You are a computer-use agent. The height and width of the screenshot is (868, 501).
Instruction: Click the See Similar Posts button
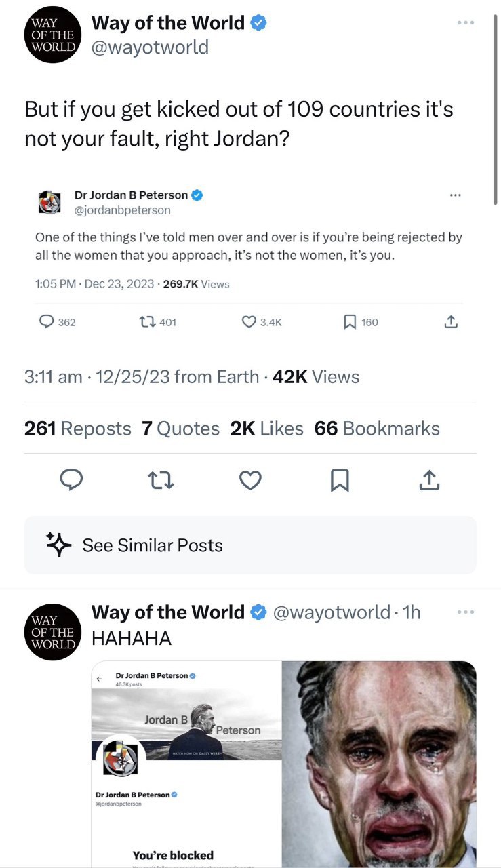pos(250,545)
